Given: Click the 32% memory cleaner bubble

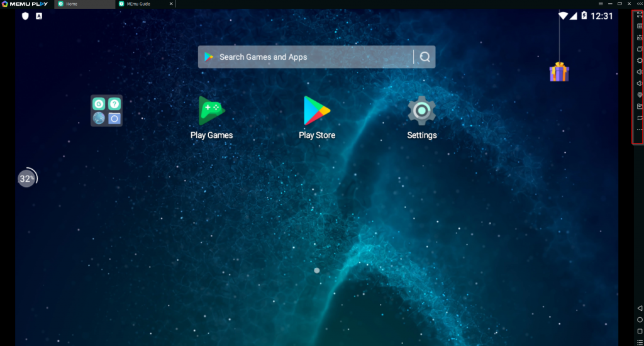Looking at the screenshot, I should coord(27,178).
